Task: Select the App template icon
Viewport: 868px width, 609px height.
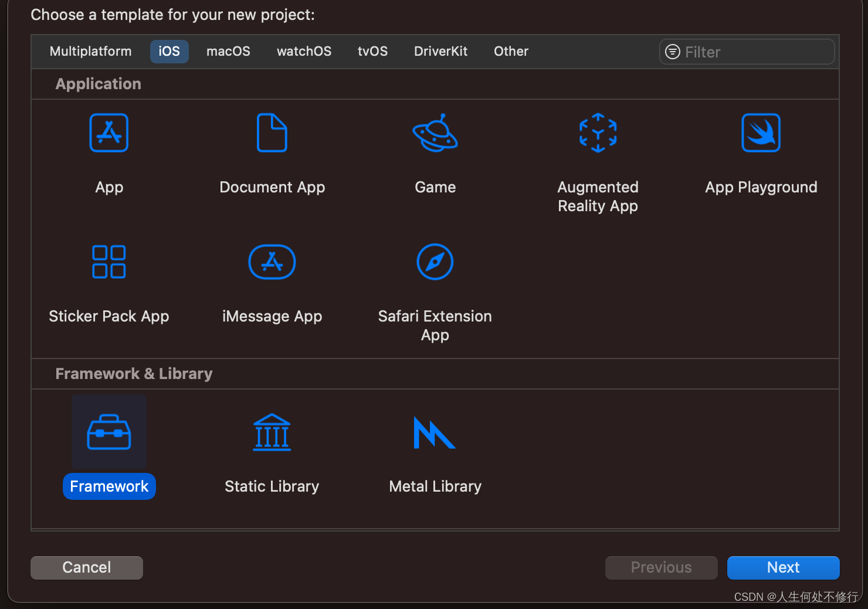Action: pyautogui.click(x=109, y=133)
